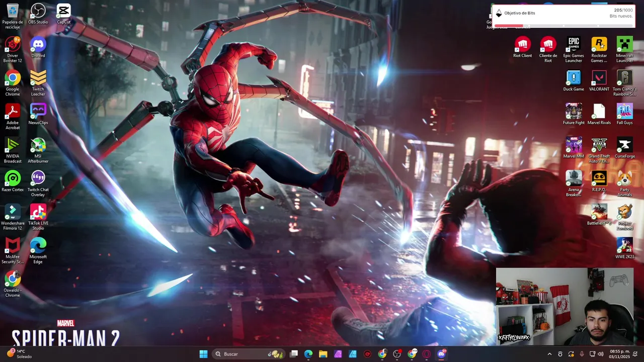The height and width of the screenshot is (362, 644).
Task: Select the Marvel MM icon
Action: (574, 148)
